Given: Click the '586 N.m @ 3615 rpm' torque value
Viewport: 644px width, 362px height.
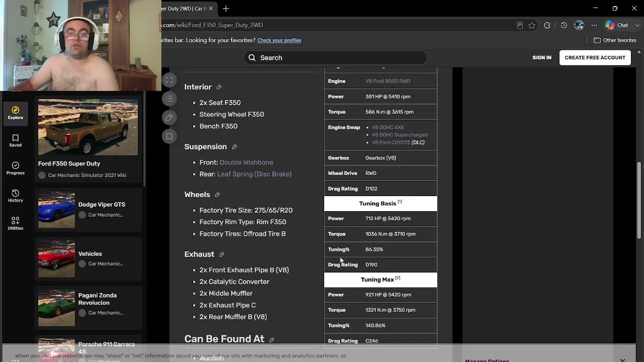Looking at the screenshot, I should 389,112.
